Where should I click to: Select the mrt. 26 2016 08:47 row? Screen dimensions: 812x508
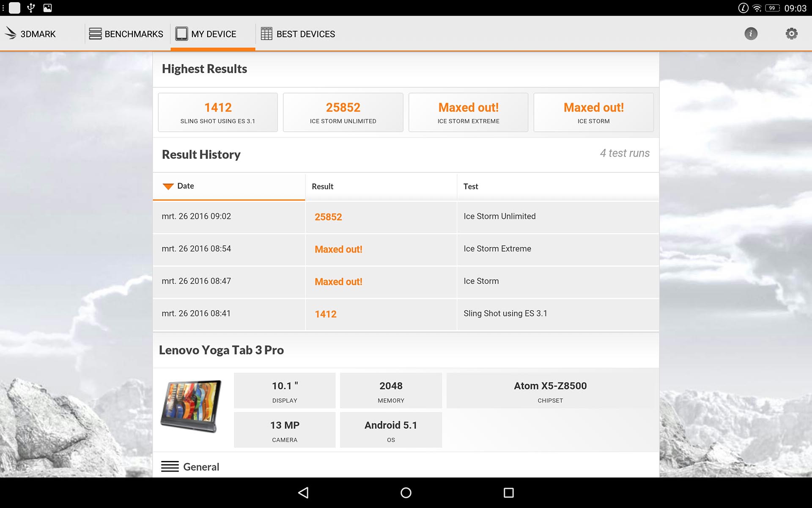(406, 282)
